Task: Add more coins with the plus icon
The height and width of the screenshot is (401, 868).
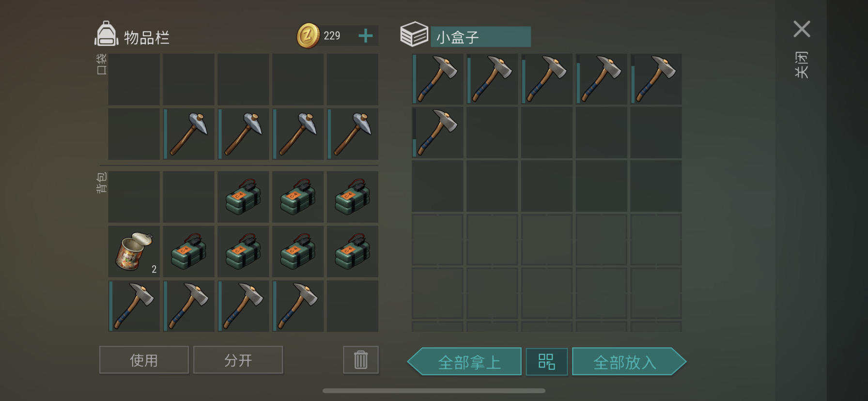Action: click(x=366, y=36)
